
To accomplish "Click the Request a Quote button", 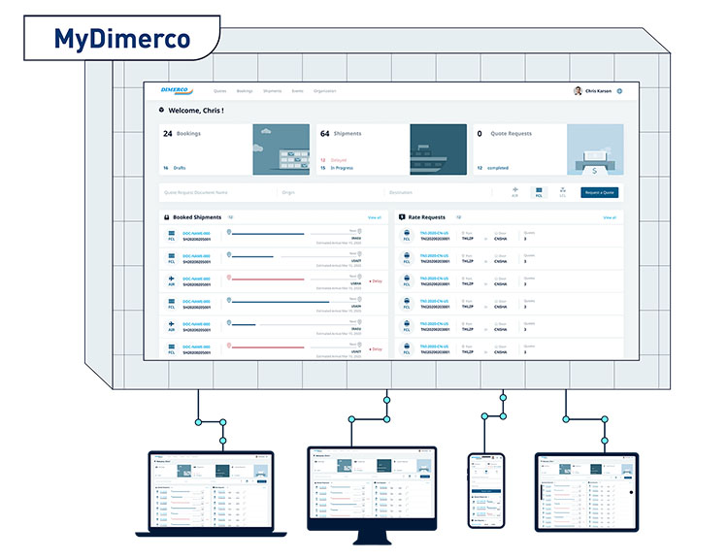I will (600, 192).
